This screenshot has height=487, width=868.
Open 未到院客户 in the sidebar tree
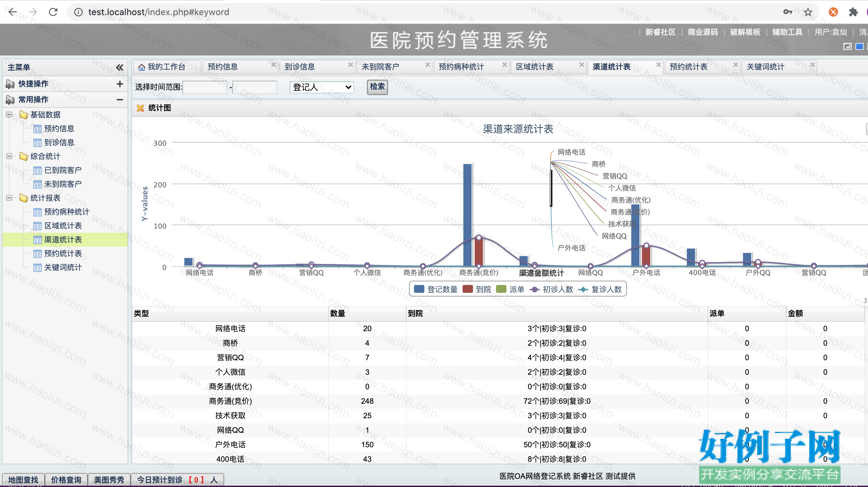pyautogui.click(x=63, y=184)
